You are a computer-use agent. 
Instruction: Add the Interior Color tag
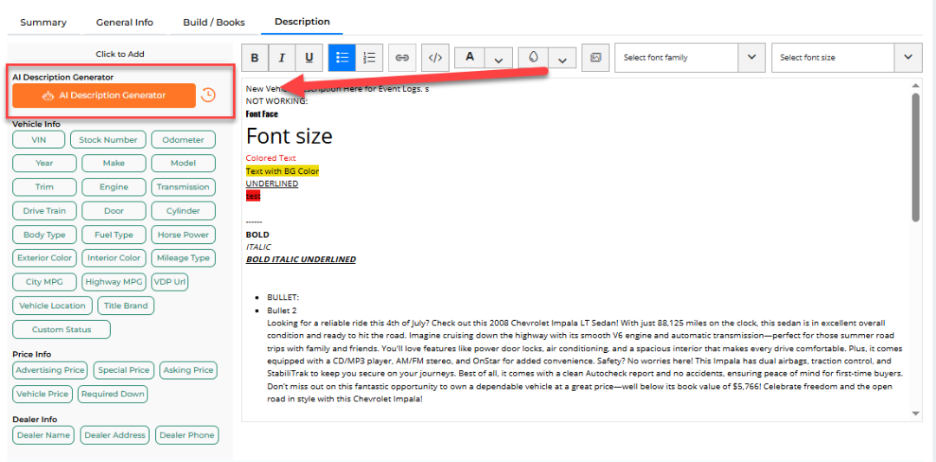coord(113,258)
